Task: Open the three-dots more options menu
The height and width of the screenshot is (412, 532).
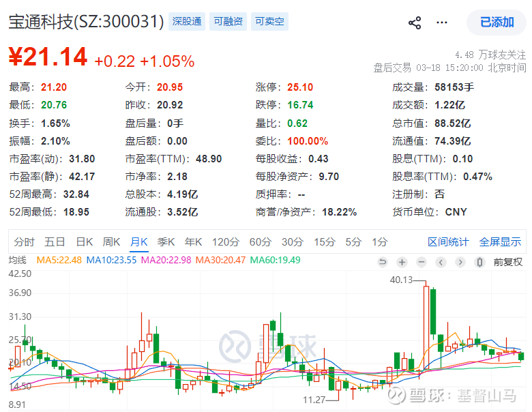Action: pyautogui.click(x=441, y=23)
